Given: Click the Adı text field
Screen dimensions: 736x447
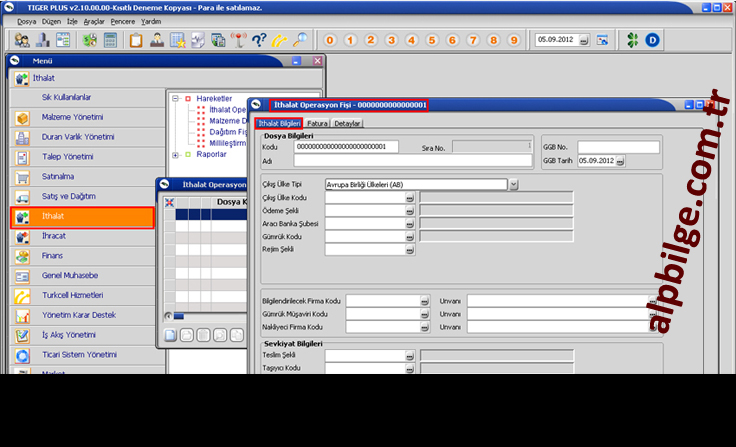Looking at the screenshot, I should (413, 160).
